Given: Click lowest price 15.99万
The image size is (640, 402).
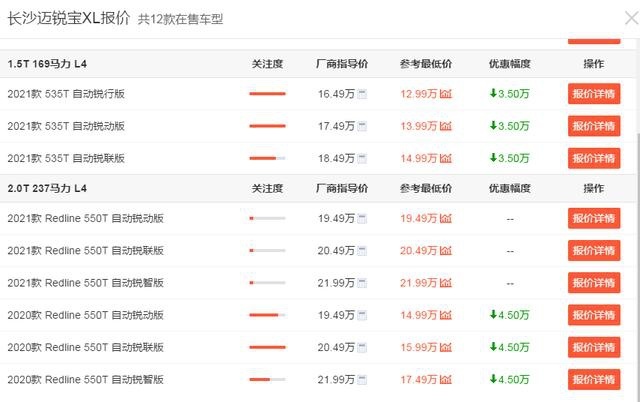Looking at the screenshot, I should 419,347.
